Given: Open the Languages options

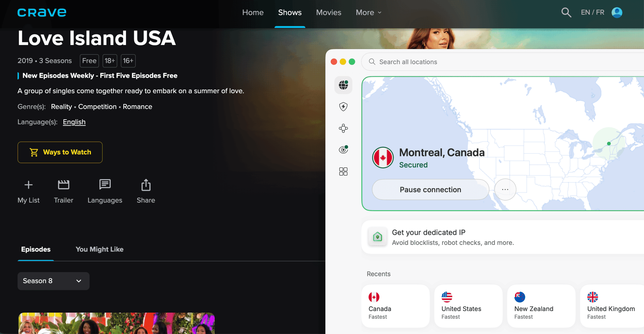Looking at the screenshot, I should pos(105,192).
